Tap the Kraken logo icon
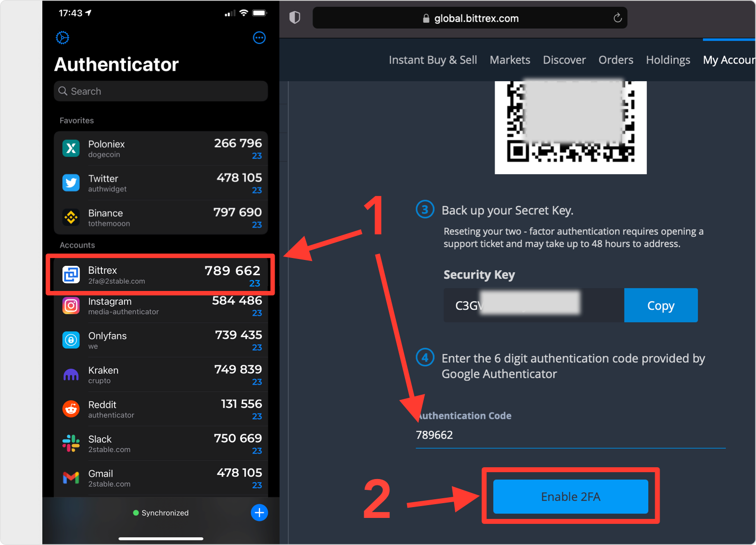The image size is (756, 545). (x=71, y=375)
